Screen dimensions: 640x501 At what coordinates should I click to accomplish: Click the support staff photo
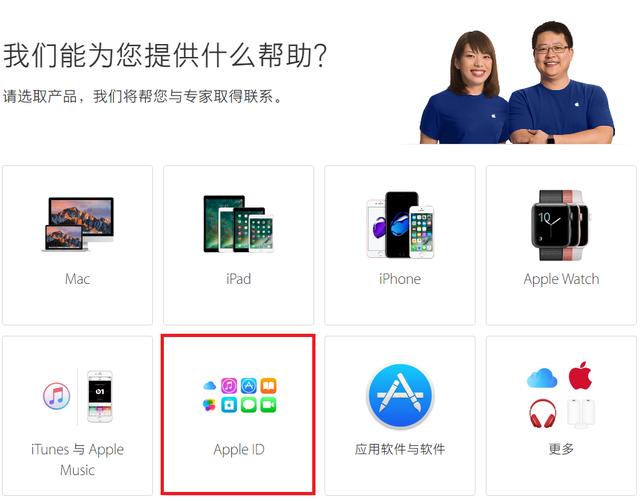pyautogui.click(x=517, y=82)
